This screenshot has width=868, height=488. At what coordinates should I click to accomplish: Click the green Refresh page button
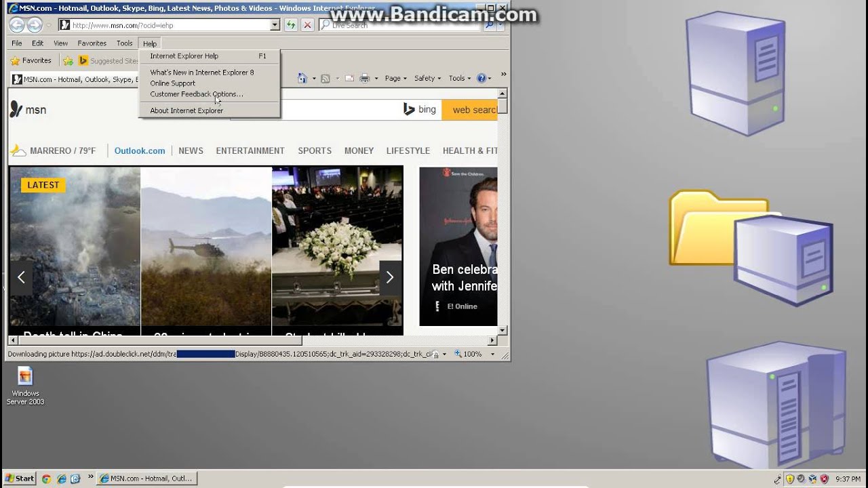coord(291,25)
